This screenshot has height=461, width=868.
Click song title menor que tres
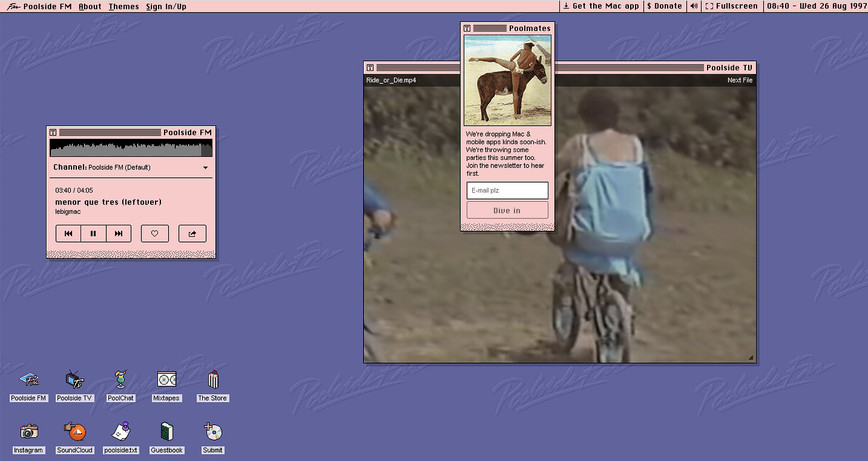108,202
